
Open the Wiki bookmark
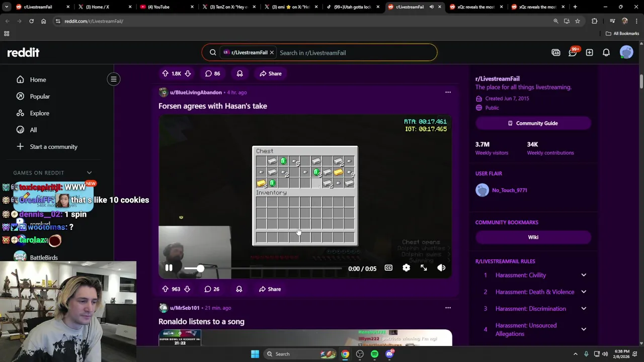coord(533,237)
